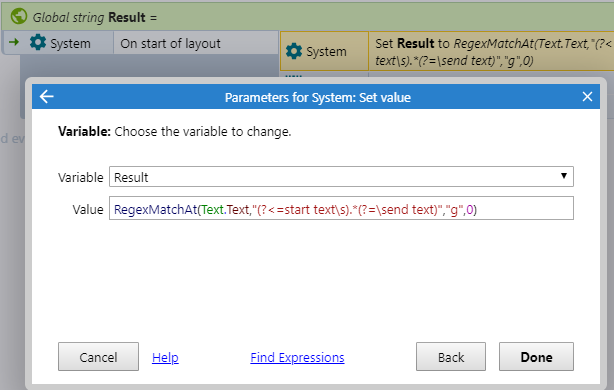Click the globe icon beside Global string Result
614x390 pixels.
click(19, 16)
